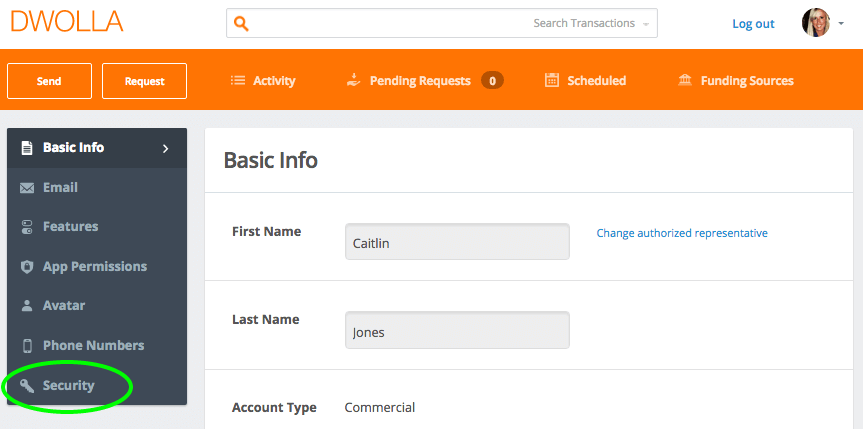Screen dimensions: 863x429
Task: Click the orange search magnifier icon
Action: click(x=241, y=24)
